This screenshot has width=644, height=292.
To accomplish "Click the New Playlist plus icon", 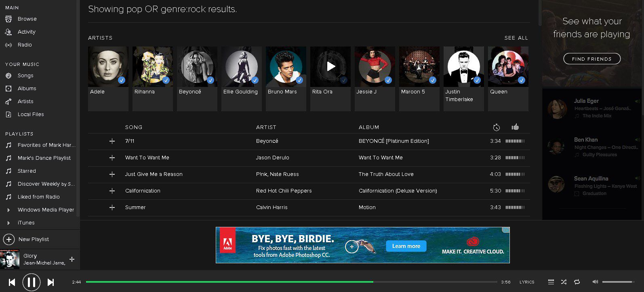I will 9,239.
